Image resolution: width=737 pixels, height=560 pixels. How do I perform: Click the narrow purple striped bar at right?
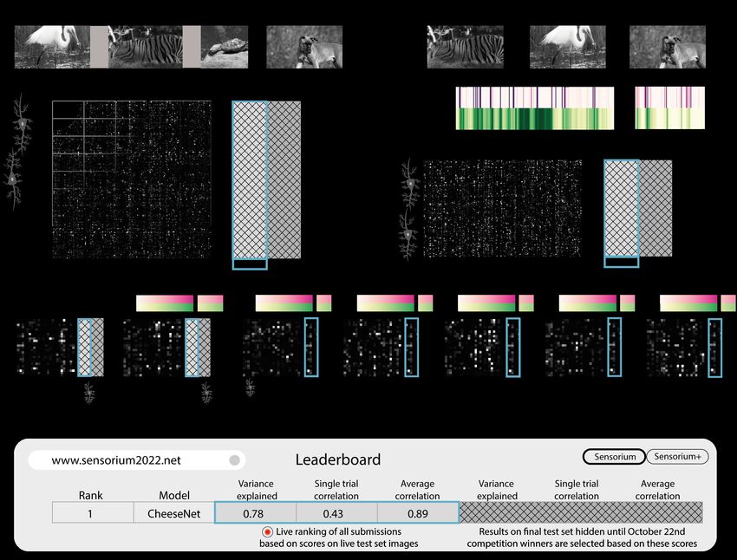669,97
